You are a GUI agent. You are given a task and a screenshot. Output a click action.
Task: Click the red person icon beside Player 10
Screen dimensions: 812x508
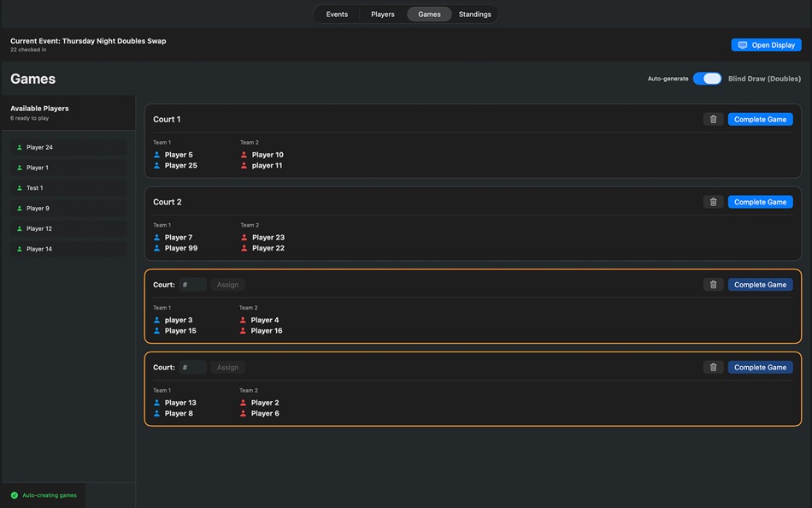tap(244, 155)
